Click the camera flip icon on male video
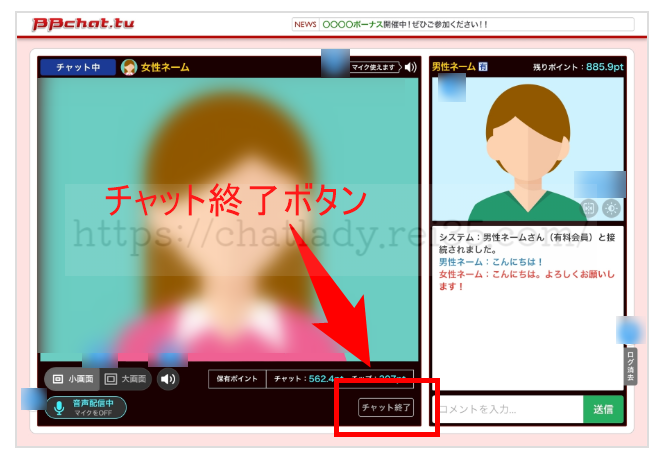The width and height of the screenshot is (663, 460). coord(589,208)
